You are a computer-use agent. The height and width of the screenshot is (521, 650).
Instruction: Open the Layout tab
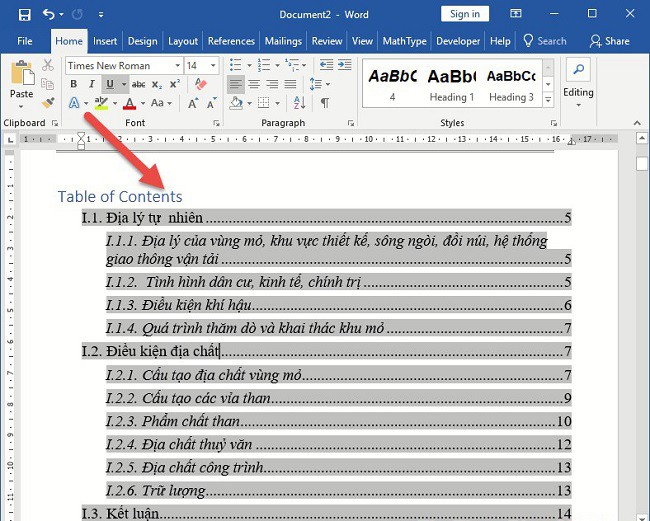click(183, 41)
